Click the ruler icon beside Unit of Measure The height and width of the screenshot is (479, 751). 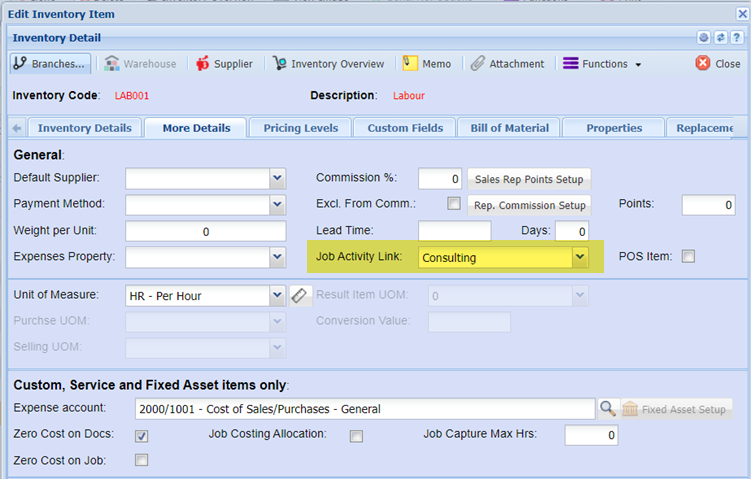[300, 296]
